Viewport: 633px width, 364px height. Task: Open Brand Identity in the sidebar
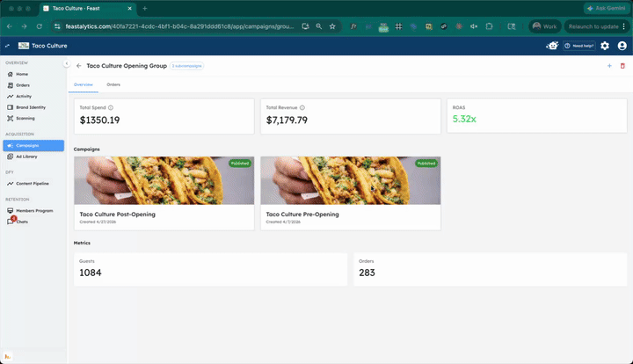pos(33,107)
